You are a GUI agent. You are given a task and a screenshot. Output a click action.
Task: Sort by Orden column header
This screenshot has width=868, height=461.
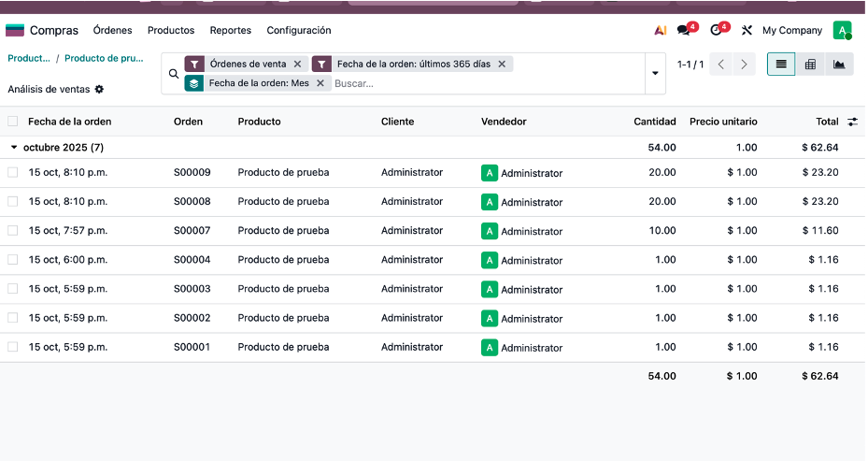188,122
